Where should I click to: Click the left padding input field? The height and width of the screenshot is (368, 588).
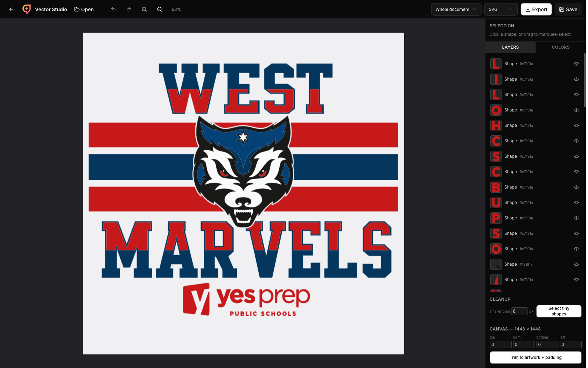[x=570, y=345]
